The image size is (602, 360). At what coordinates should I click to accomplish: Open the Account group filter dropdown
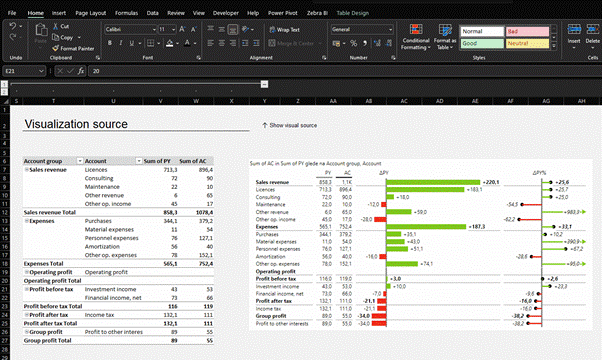point(80,161)
